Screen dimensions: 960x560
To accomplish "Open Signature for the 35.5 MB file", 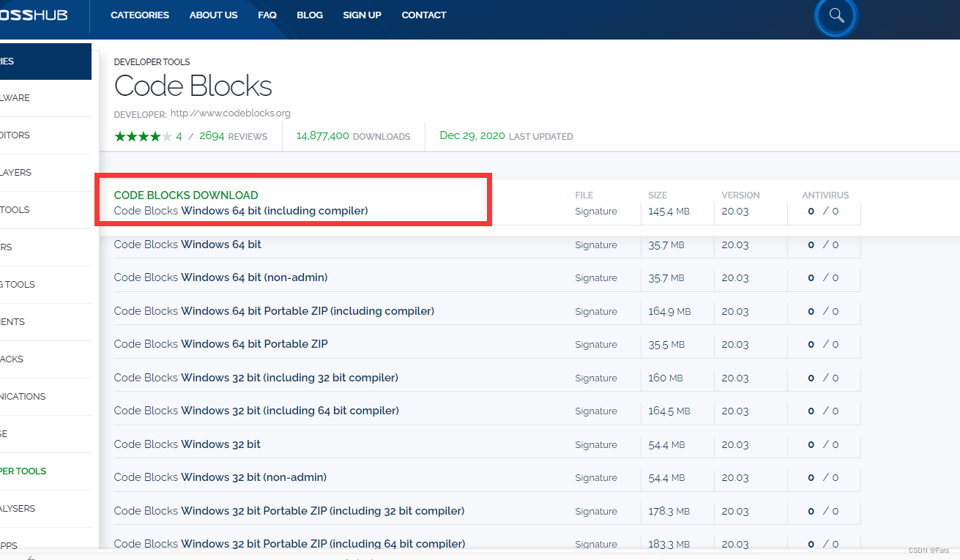I will coord(596,345).
